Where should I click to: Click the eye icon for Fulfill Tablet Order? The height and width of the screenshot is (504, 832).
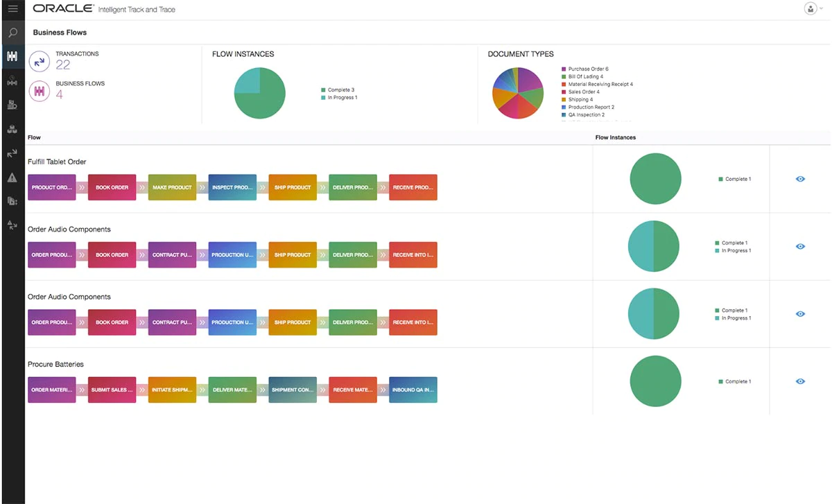coord(800,179)
